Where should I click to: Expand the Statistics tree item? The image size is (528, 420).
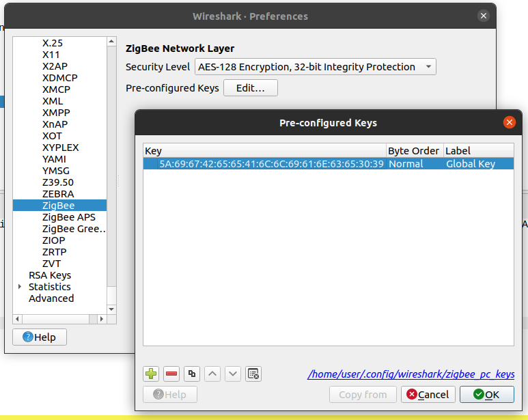20,287
